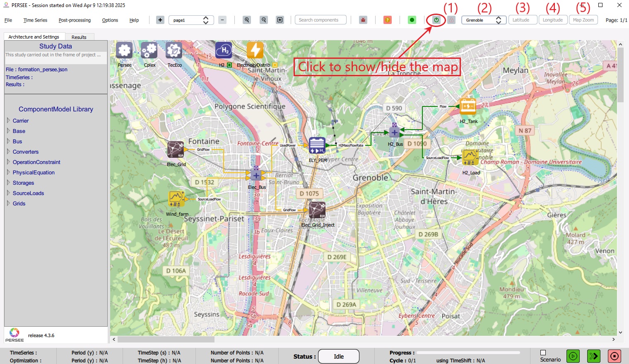The width and height of the screenshot is (629, 364).
Task: Click the zoom out magnifier icon
Action: [x=264, y=20]
